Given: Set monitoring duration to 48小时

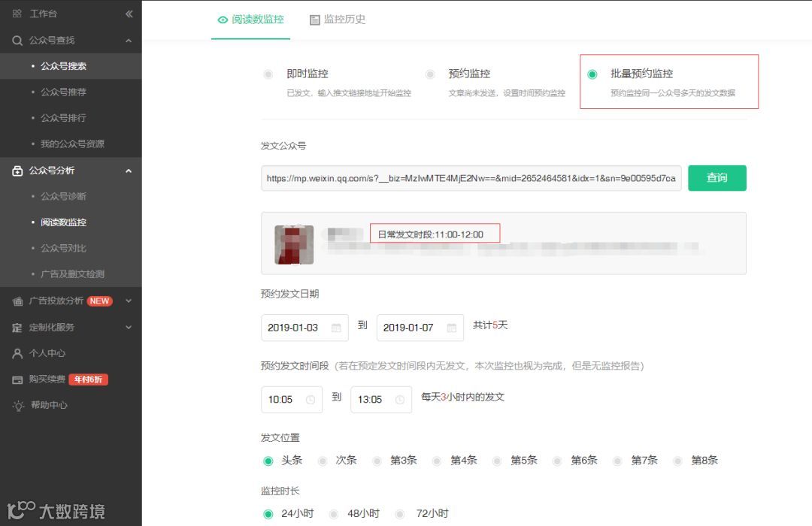Looking at the screenshot, I should click(x=334, y=514).
